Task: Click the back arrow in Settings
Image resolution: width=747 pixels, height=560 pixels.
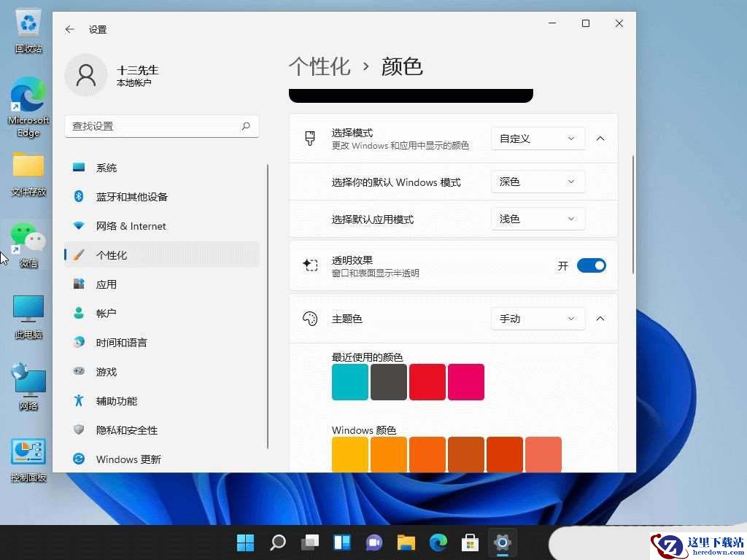Action: pyautogui.click(x=69, y=29)
